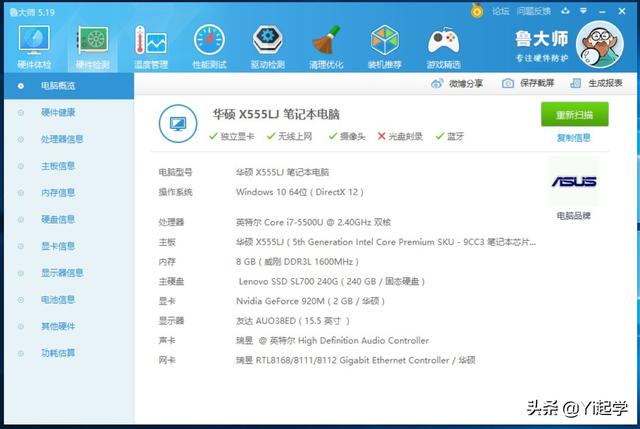Screen dimensions: 640x429
Task: Click the 电脑品牌 label under ASUS logo
Action: click(574, 216)
